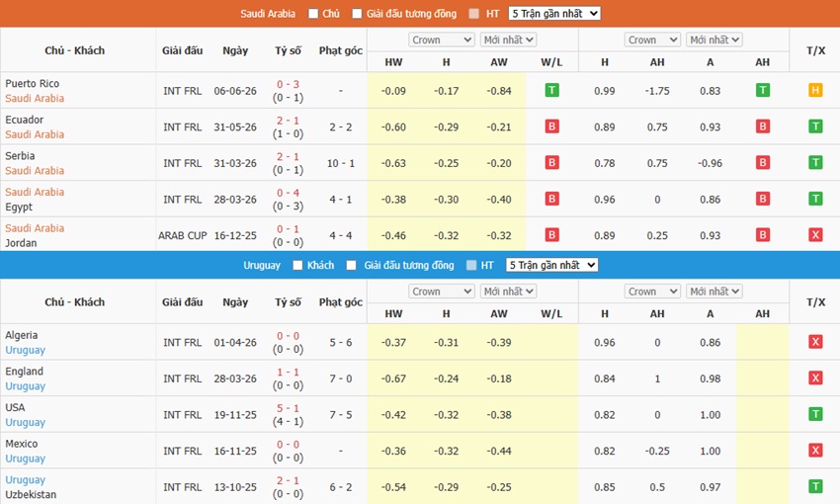Open Crown dropdown above AH in Saudi table
Viewport: 840px width, 504px height.
click(x=652, y=40)
